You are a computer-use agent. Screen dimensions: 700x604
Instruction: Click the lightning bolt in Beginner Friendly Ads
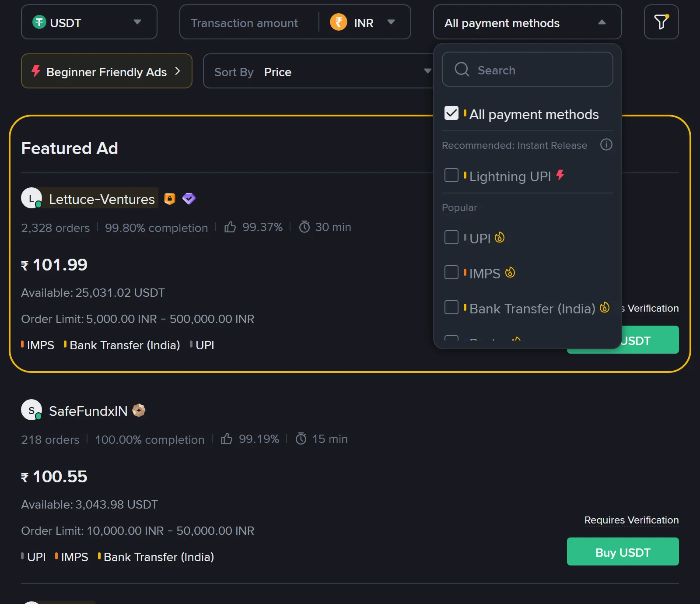pyautogui.click(x=36, y=71)
